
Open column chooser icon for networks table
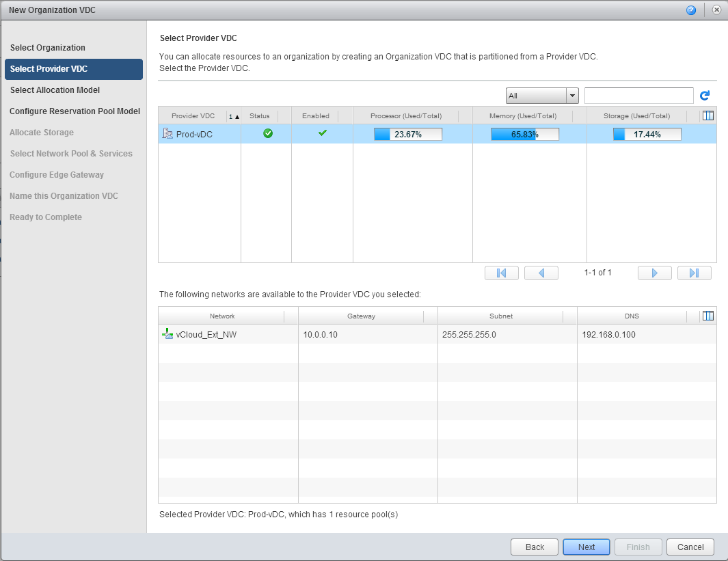coord(708,316)
